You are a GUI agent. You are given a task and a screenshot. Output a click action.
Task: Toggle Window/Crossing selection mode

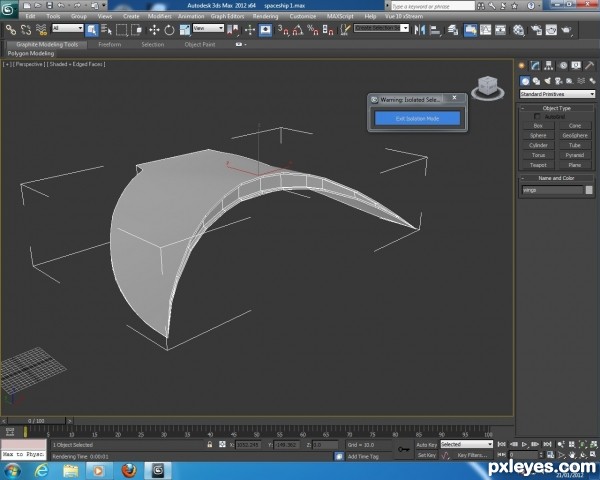[x=136, y=30]
